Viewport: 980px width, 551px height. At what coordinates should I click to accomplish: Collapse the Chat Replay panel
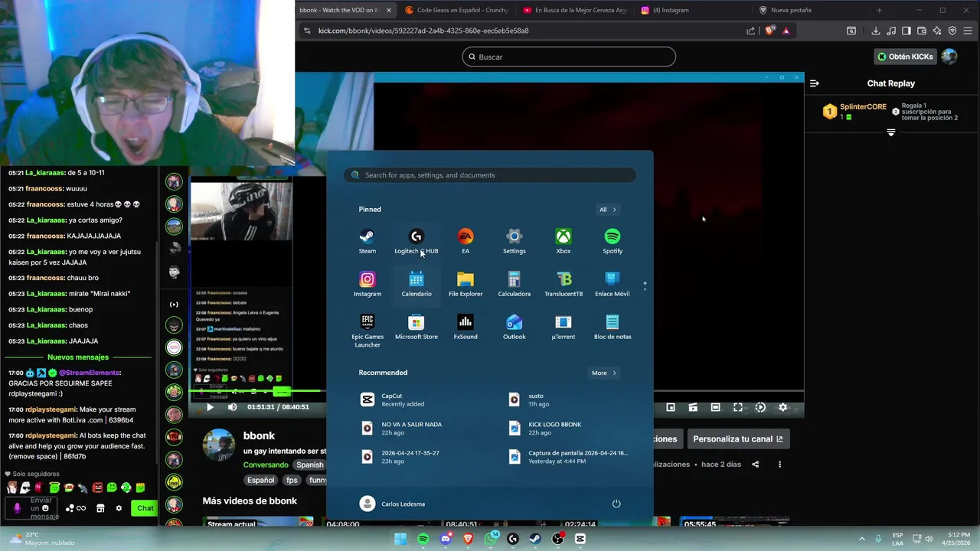[x=815, y=83]
